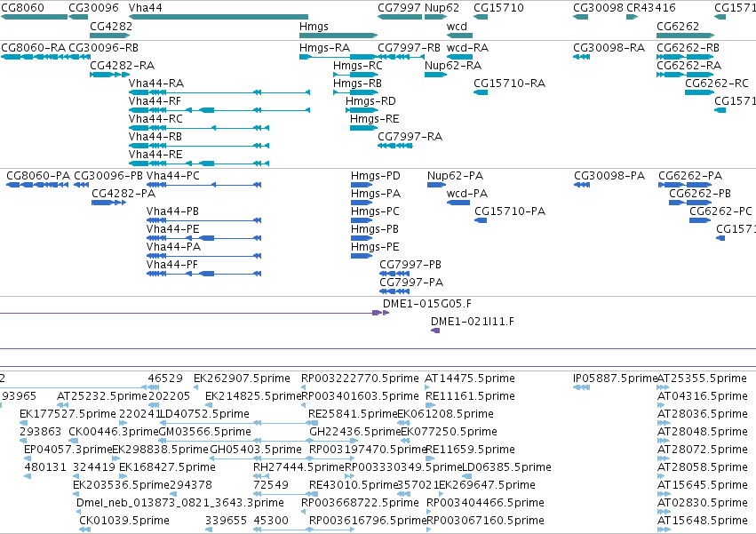Select the CR43416 gene label
The image size is (756, 534).
pyautogui.click(x=651, y=8)
